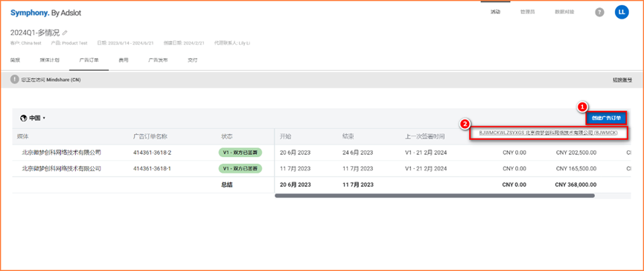The height and width of the screenshot is (271, 644).
Task: Click total amount CNY 368,000.00
Action: [x=576, y=185]
